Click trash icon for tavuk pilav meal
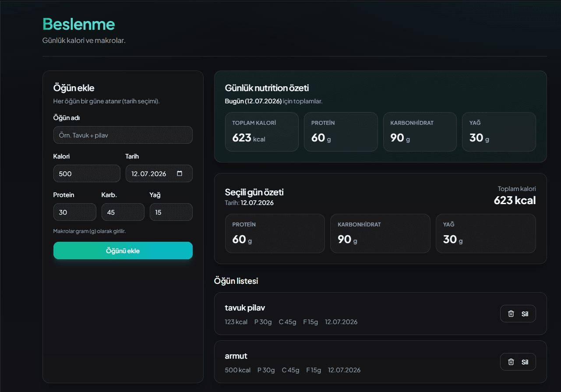Screen dimensions: 561x392 [x=511, y=314]
